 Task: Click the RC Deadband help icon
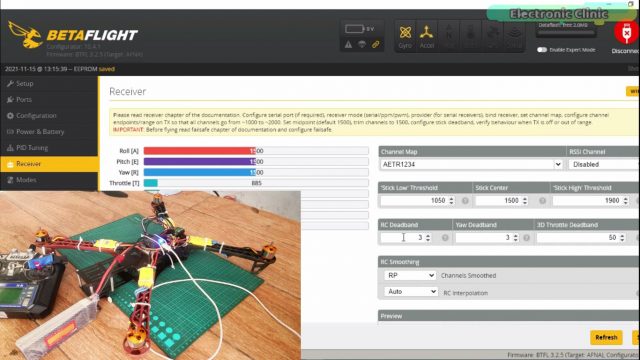pos(445,238)
